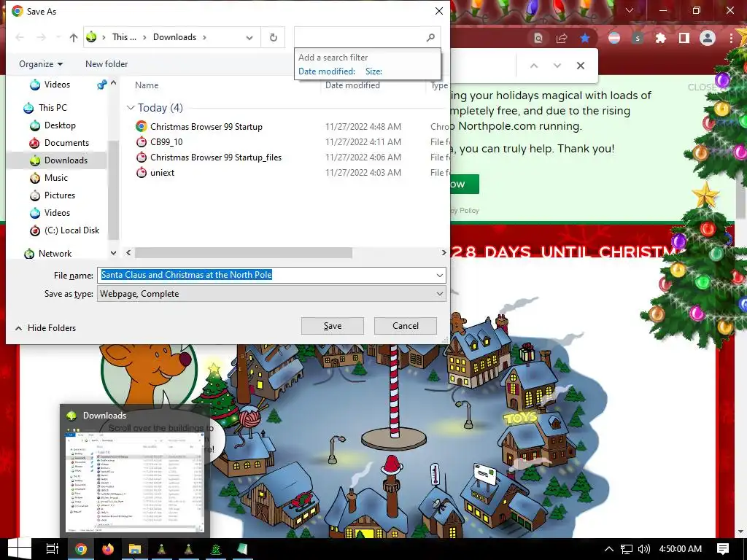Click the Back arrow in Save As dialog
747x560 pixels.
pyautogui.click(x=20, y=38)
